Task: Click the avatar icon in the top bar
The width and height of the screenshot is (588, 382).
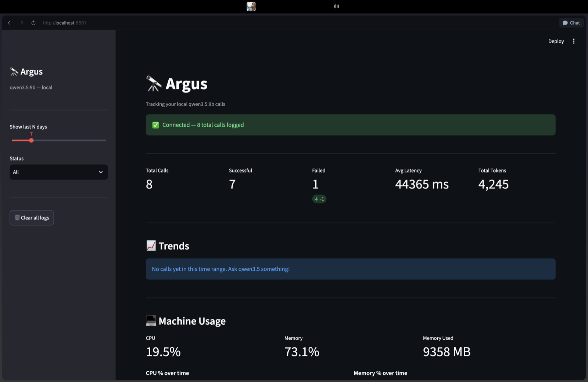Action: tap(251, 6)
